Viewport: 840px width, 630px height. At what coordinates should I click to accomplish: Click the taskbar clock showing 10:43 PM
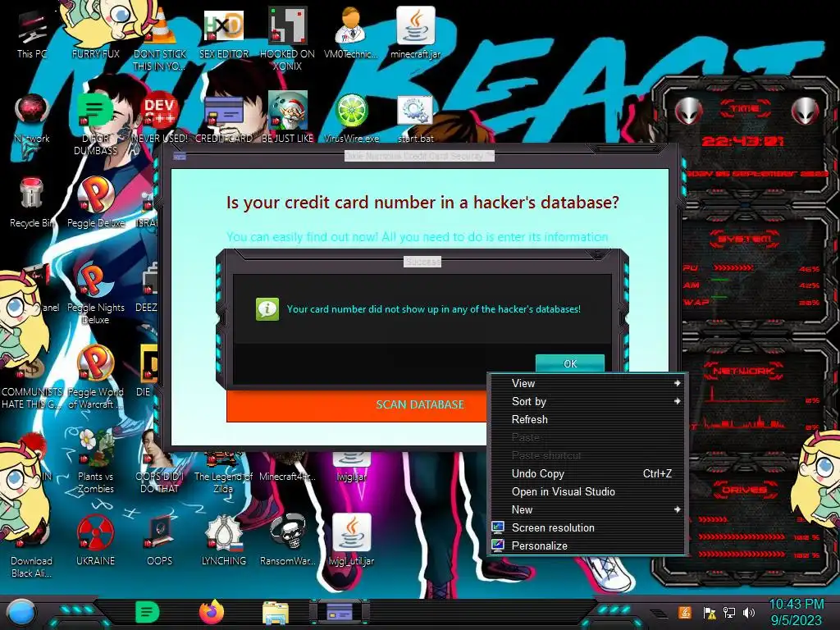(x=796, y=612)
